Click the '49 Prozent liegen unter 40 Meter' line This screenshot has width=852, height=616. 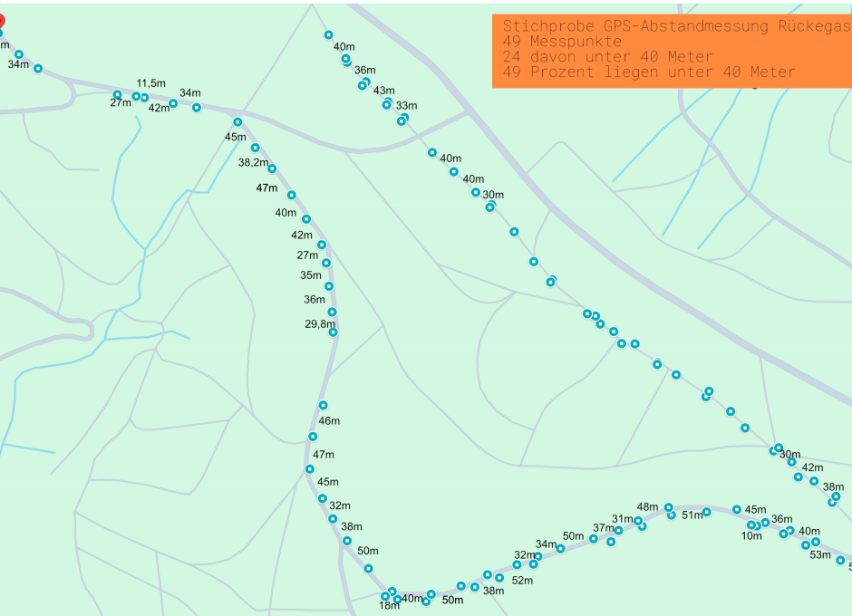tap(649, 72)
